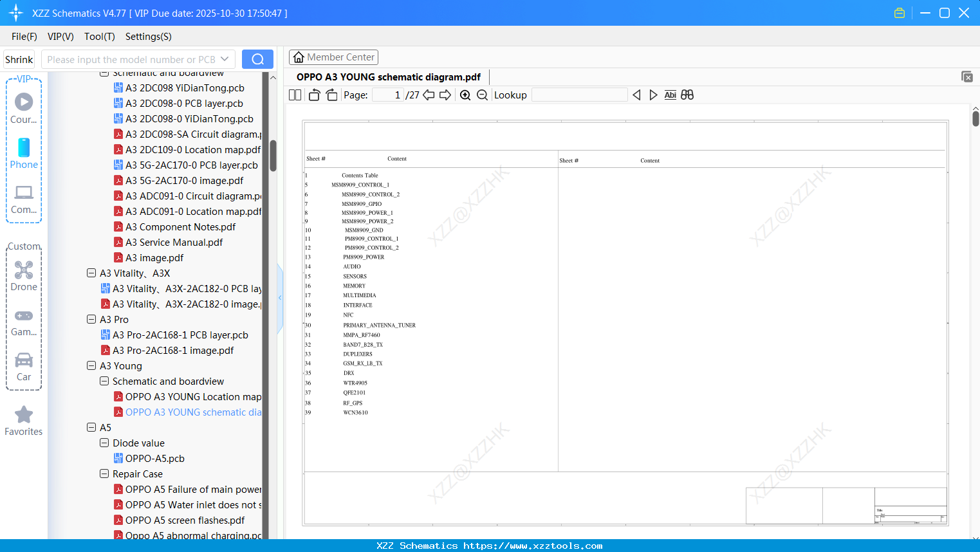Open A3 Service Manual.pdf
This screenshot has height=552, width=980.
tap(174, 242)
